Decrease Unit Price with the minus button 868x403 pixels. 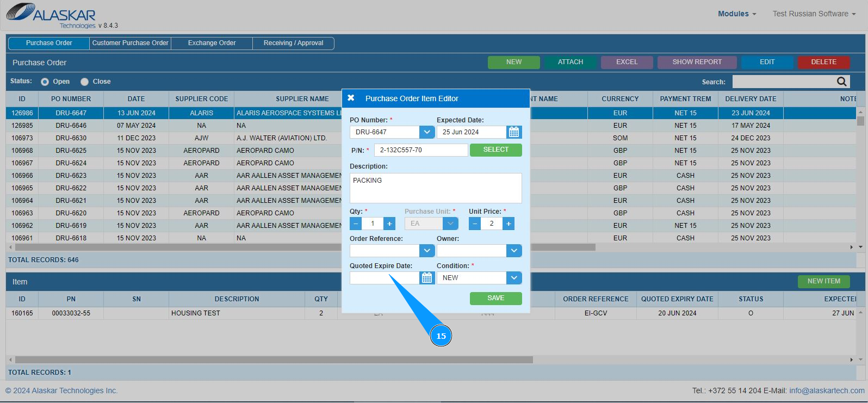pos(475,224)
